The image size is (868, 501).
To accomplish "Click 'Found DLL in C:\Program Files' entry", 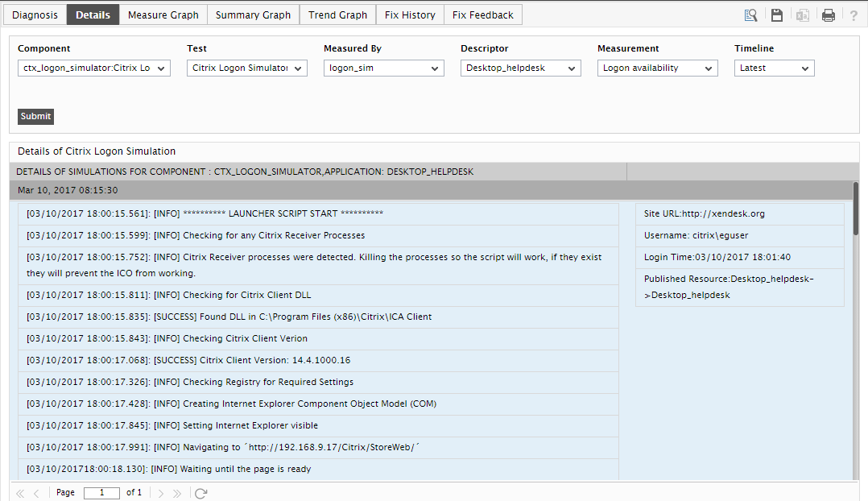I will tap(318, 317).
